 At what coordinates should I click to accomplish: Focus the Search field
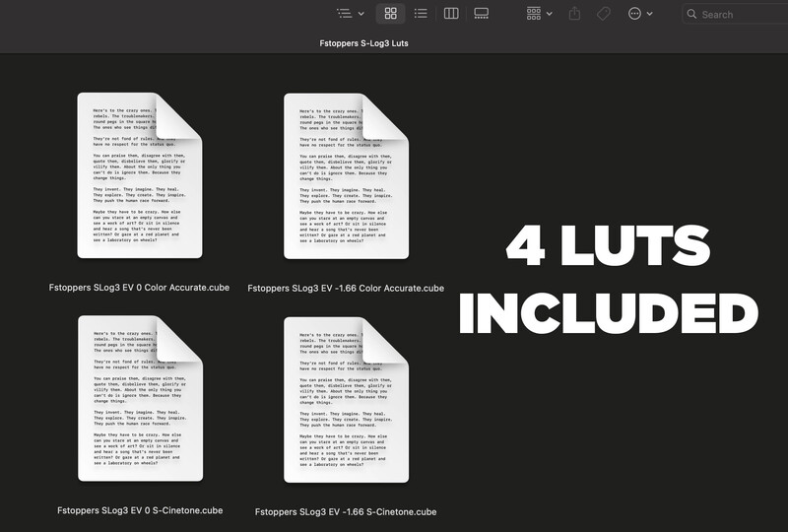point(735,14)
